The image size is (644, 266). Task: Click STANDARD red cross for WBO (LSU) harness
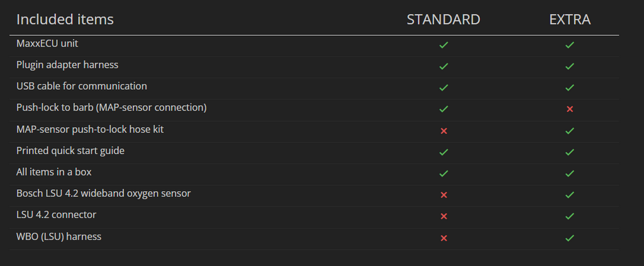click(x=443, y=238)
